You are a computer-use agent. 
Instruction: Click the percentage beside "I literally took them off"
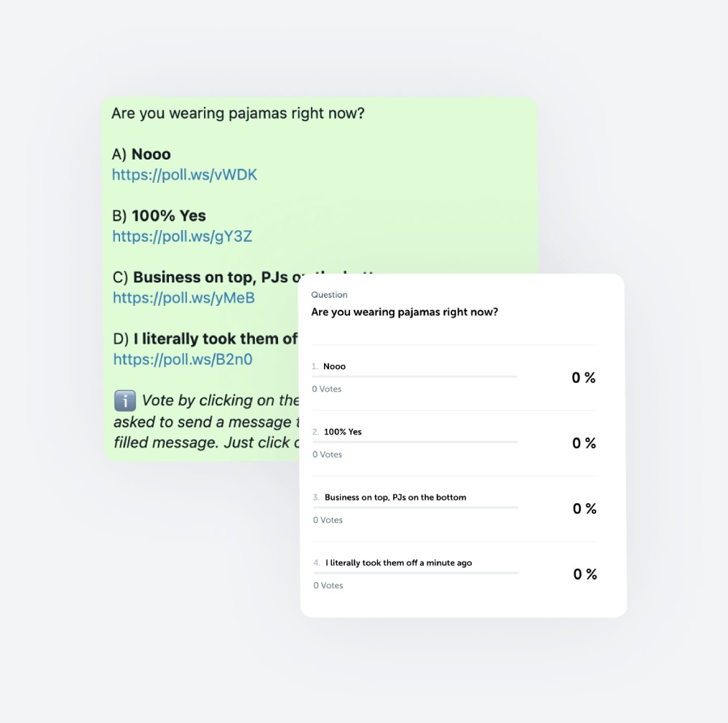point(585,574)
